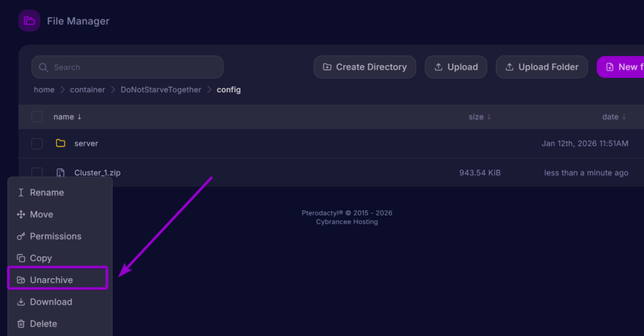Click the Copy icon in context menu
The image size is (644, 336).
(x=21, y=258)
